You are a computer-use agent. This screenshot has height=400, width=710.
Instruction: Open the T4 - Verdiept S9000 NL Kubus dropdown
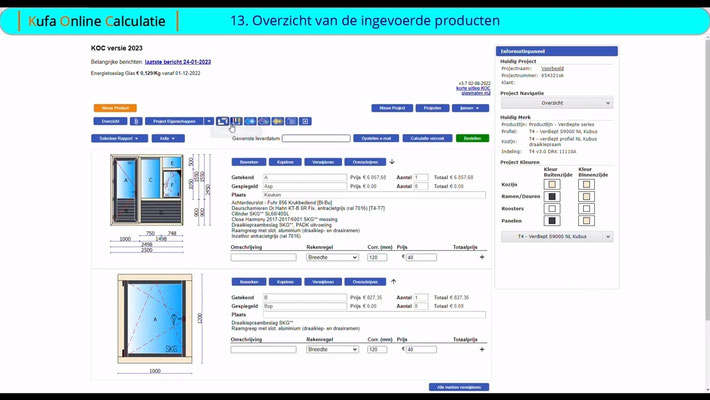(557, 237)
